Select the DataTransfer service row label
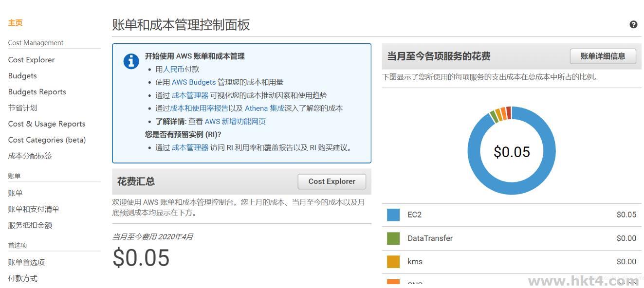This screenshot has width=644, height=288. point(430,238)
